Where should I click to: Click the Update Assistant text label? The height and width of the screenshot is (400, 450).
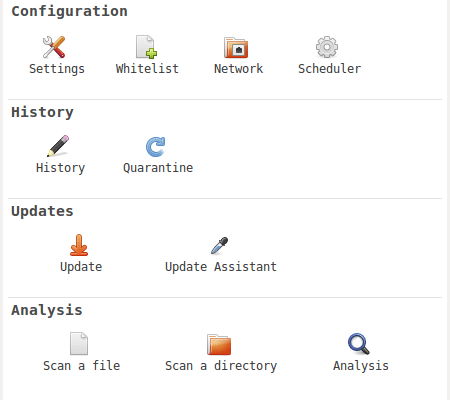pyautogui.click(x=221, y=267)
